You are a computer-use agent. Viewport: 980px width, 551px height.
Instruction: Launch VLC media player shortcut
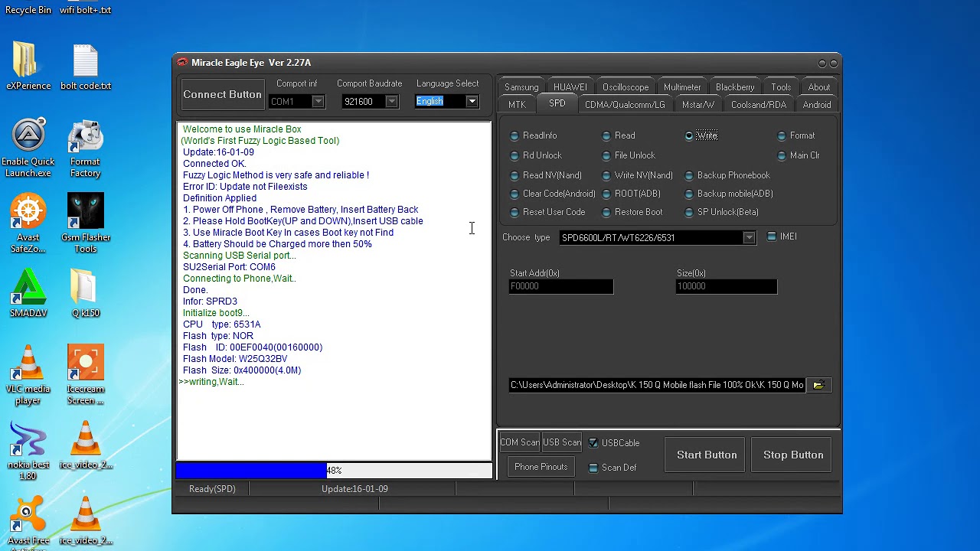click(x=28, y=375)
